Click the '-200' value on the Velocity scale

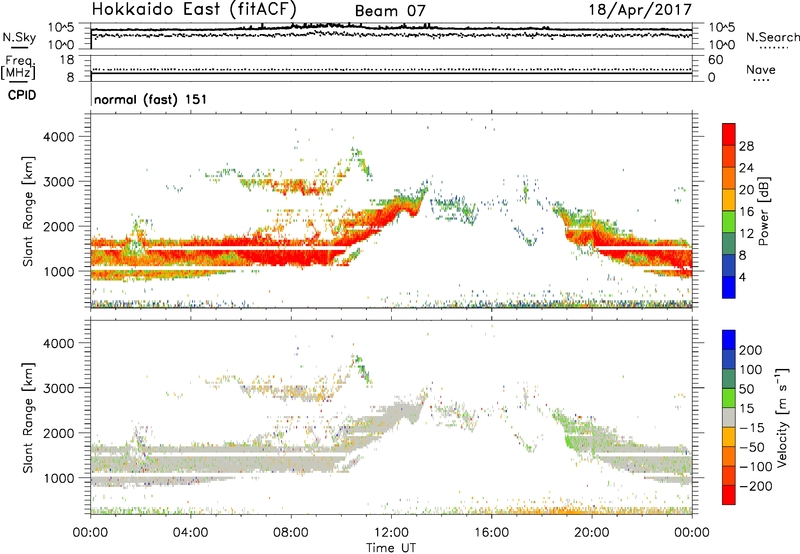tap(756, 486)
